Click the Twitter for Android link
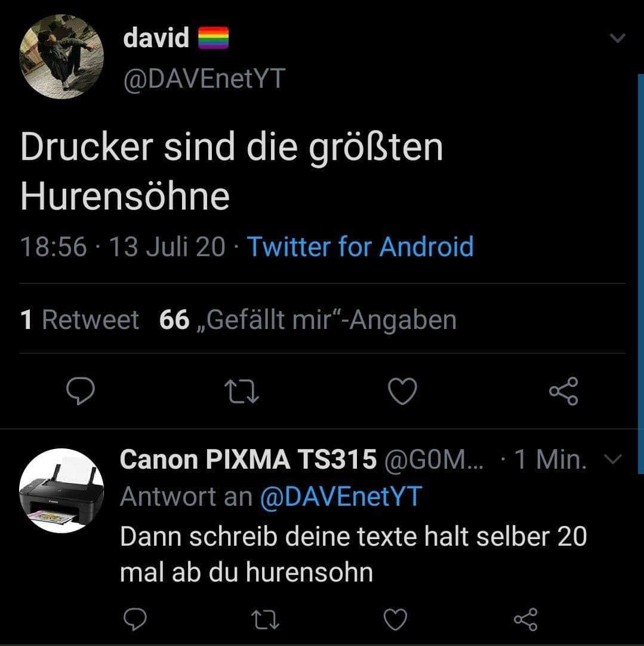Viewport: 644px width, 646px height. click(360, 247)
